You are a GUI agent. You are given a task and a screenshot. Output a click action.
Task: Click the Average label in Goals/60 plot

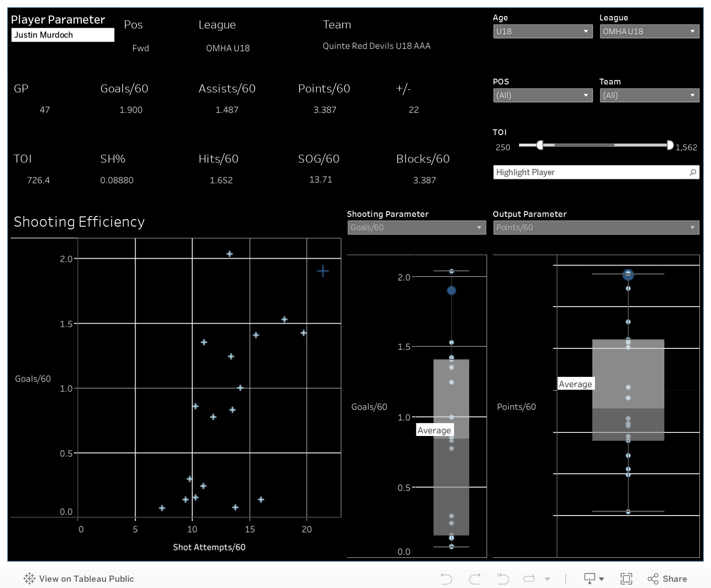coord(434,430)
